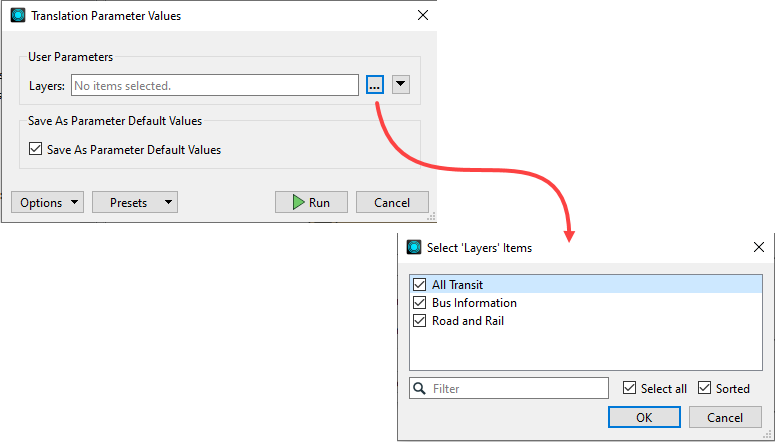This screenshot has width=775, height=442.
Task: Uncheck the Bus Information layer
Action: point(419,303)
